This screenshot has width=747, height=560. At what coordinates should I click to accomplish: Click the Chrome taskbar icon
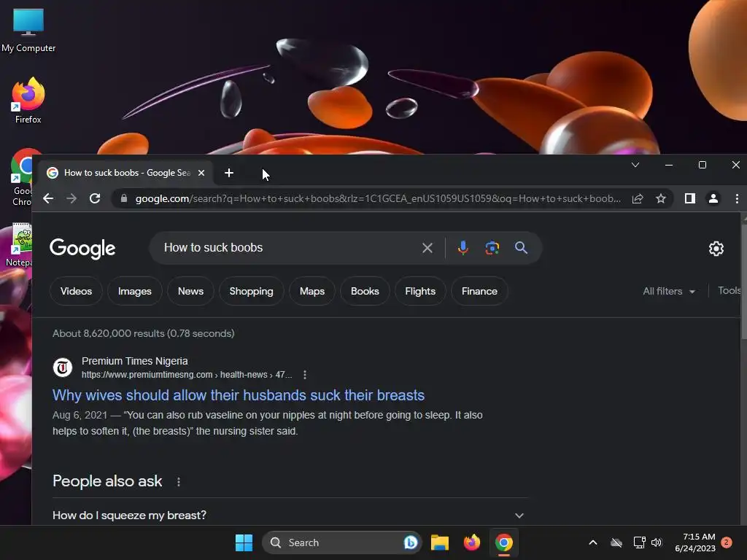tap(504, 542)
